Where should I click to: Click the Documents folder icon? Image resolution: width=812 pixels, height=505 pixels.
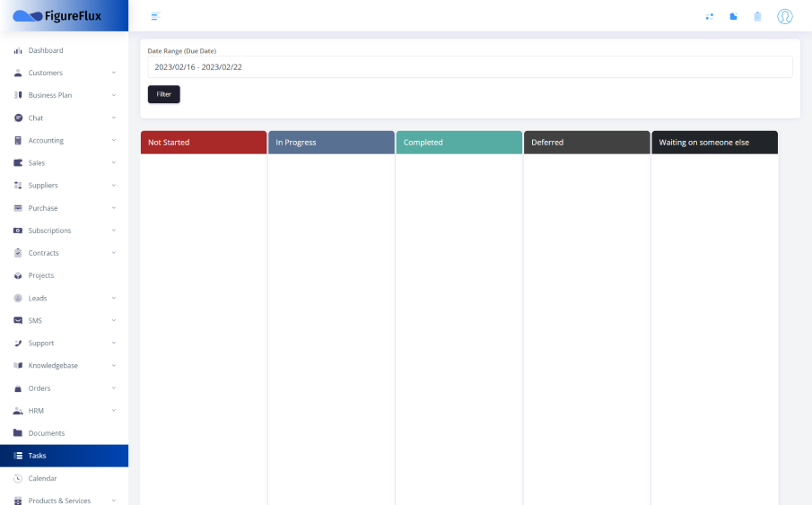(18, 433)
